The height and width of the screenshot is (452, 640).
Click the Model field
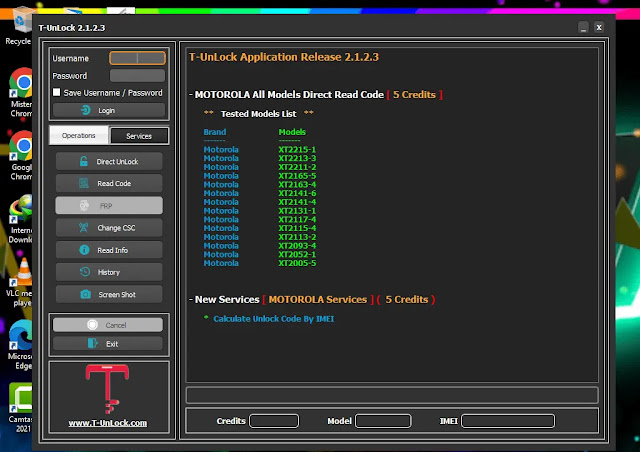(383, 421)
